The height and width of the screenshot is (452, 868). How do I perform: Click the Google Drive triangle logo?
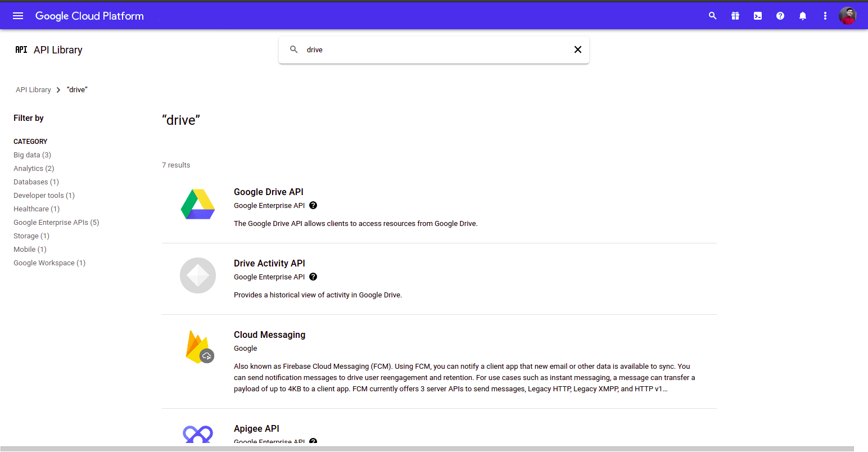[x=198, y=204]
